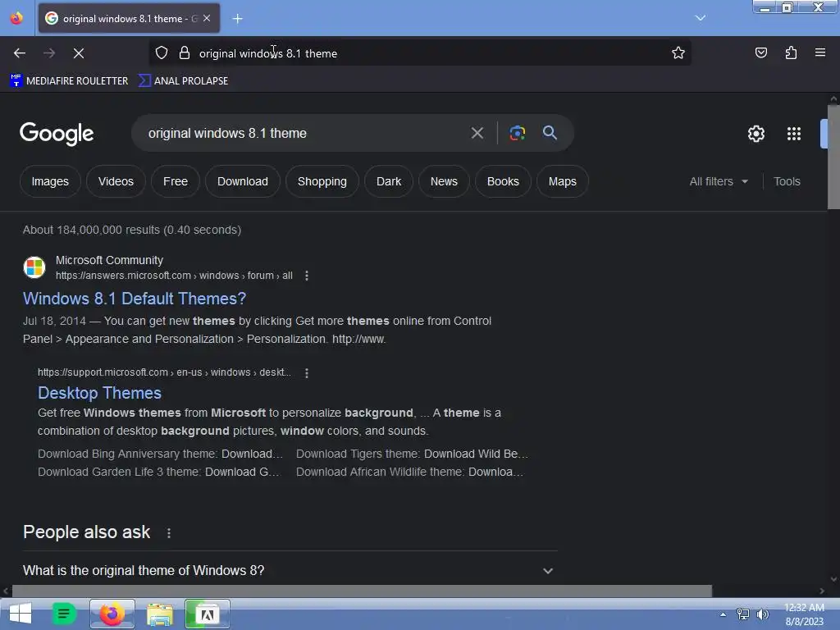Open the Pocket save icon
The width and height of the screenshot is (840, 630).
761,52
